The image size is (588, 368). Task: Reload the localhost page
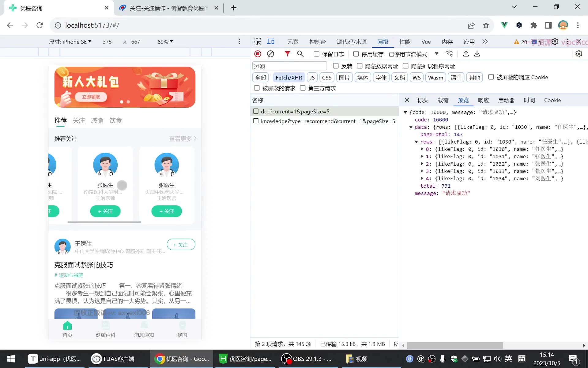40,25
